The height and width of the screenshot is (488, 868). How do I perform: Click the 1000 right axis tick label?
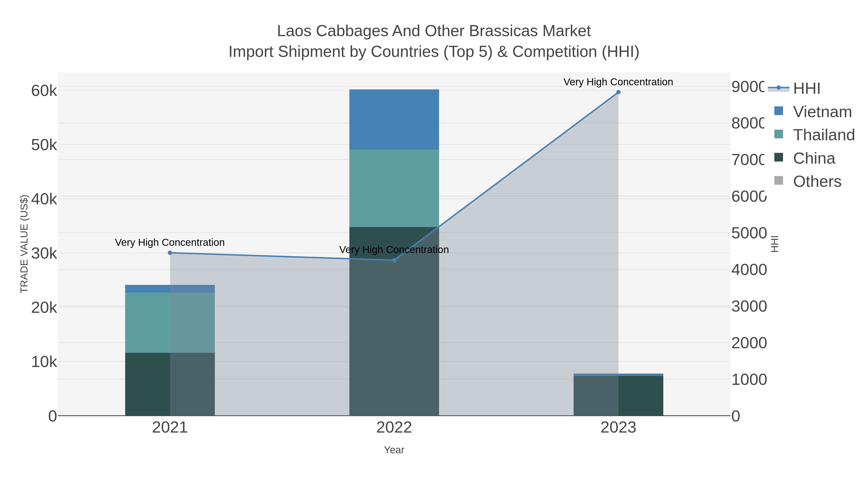[749, 380]
